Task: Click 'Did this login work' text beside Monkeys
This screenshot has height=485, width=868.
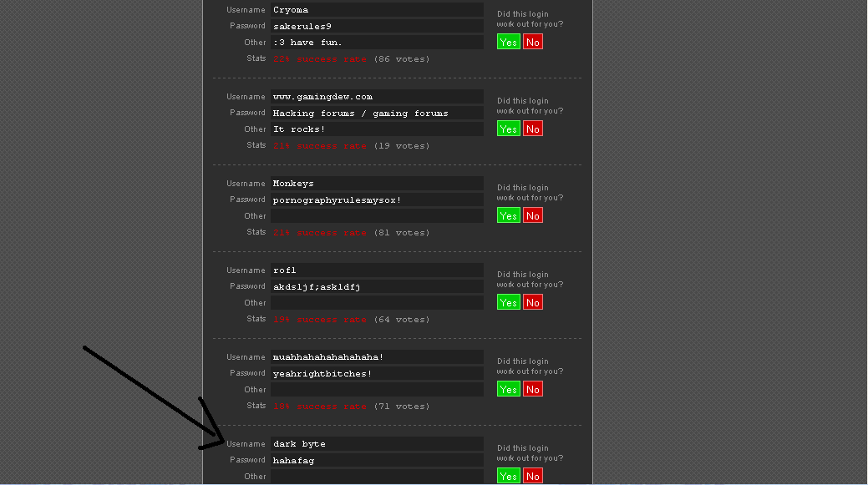Action: [x=530, y=193]
